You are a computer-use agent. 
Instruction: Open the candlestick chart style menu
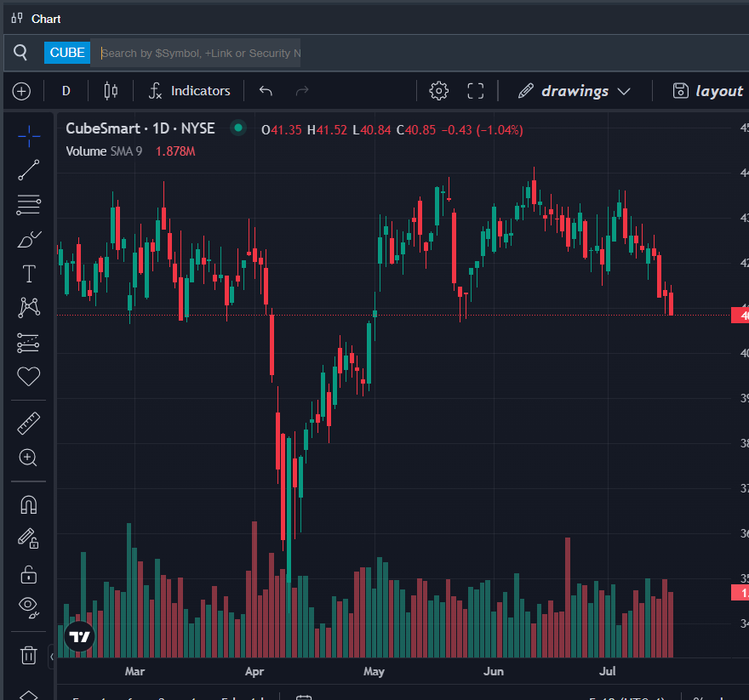coord(111,91)
